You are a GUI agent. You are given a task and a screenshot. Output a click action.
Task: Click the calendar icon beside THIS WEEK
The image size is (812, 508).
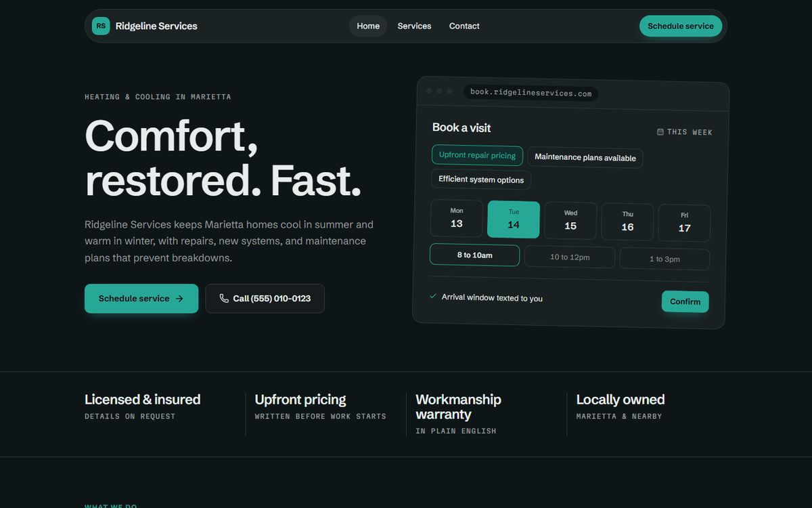(660, 132)
